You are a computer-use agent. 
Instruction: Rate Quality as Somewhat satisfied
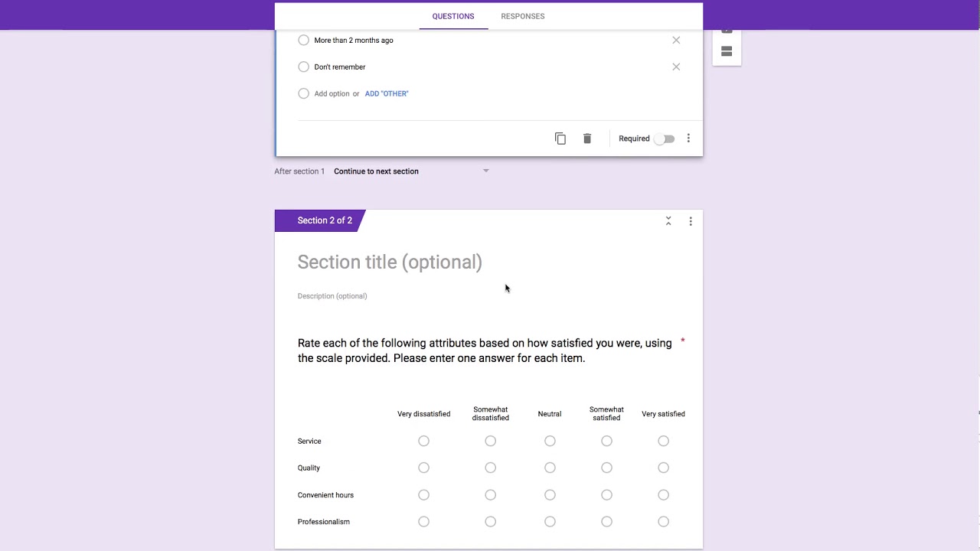pos(606,468)
